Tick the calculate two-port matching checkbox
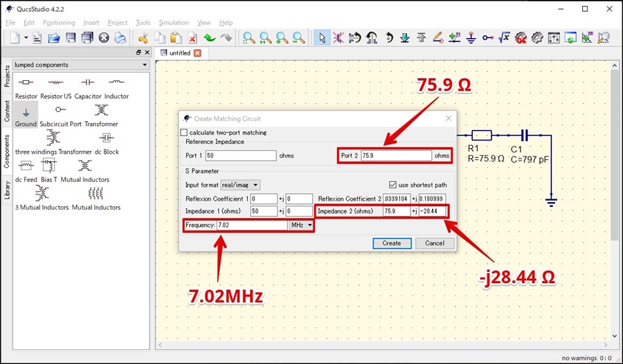 184,132
